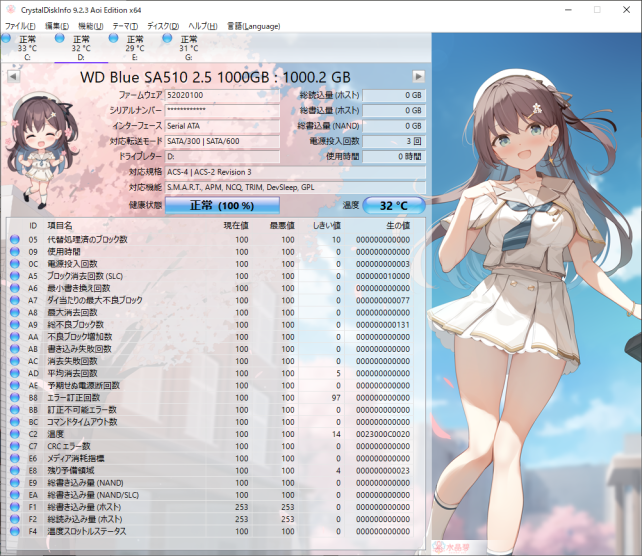Click the next disk arrow button
The width and height of the screenshot is (642, 556).
click(418, 76)
